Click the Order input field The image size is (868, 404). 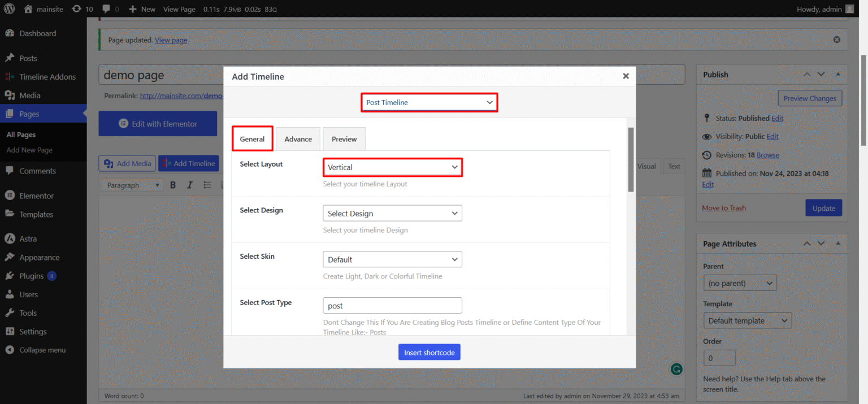pyautogui.click(x=719, y=358)
